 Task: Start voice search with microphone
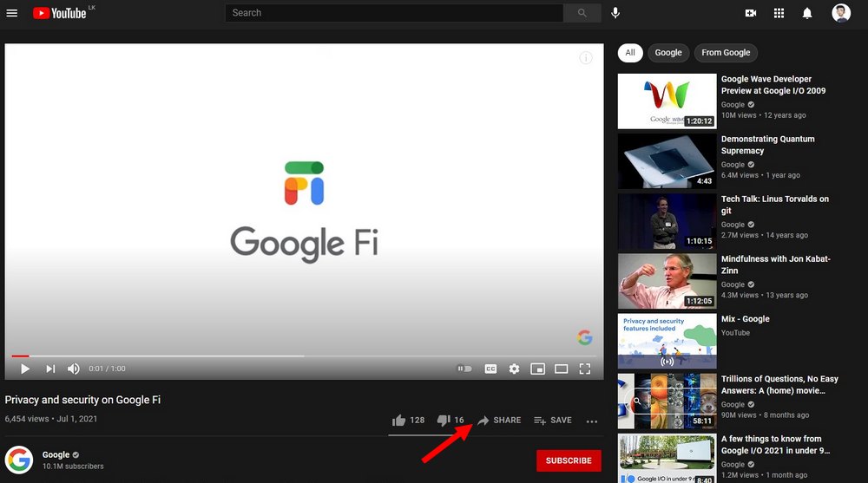point(615,13)
